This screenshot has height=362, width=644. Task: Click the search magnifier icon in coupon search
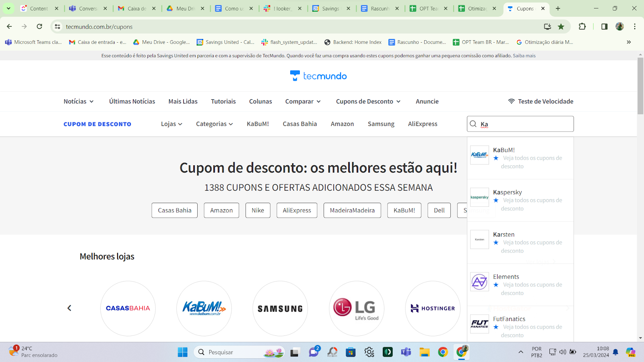coord(473,124)
